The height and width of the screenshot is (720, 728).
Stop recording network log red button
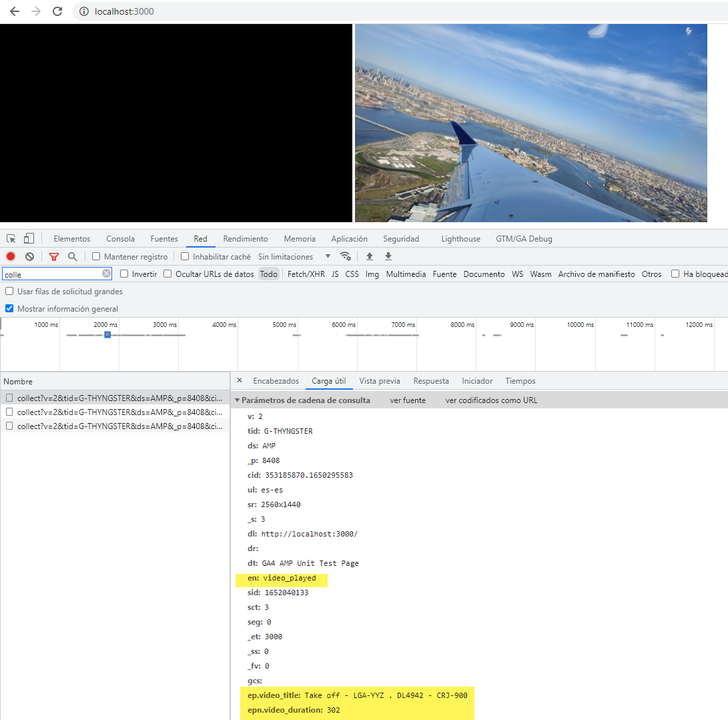(11, 256)
